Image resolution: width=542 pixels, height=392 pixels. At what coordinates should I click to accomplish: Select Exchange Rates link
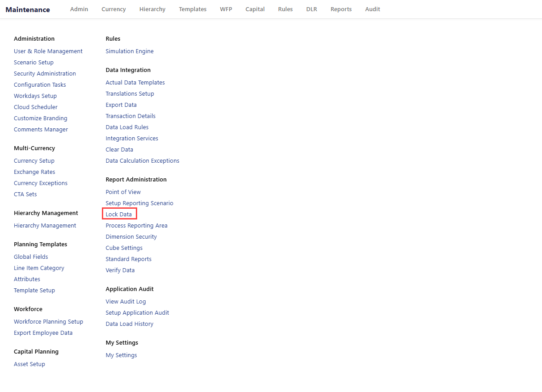click(x=34, y=172)
